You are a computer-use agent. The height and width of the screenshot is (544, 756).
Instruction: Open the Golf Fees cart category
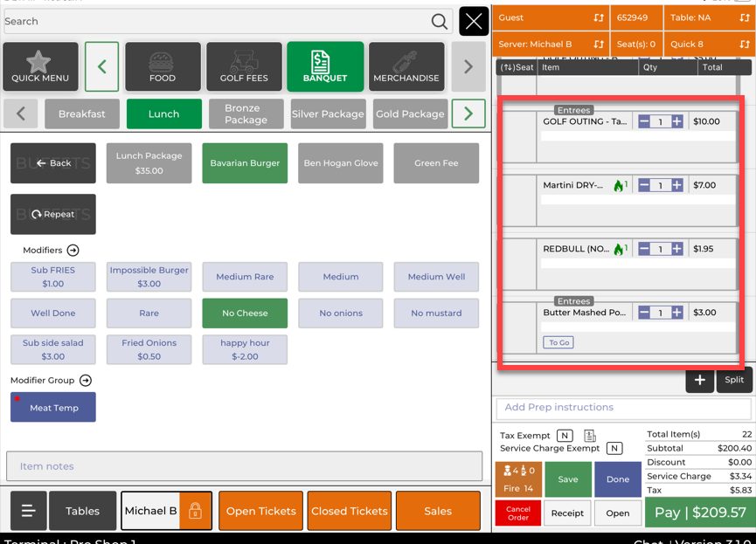244,67
